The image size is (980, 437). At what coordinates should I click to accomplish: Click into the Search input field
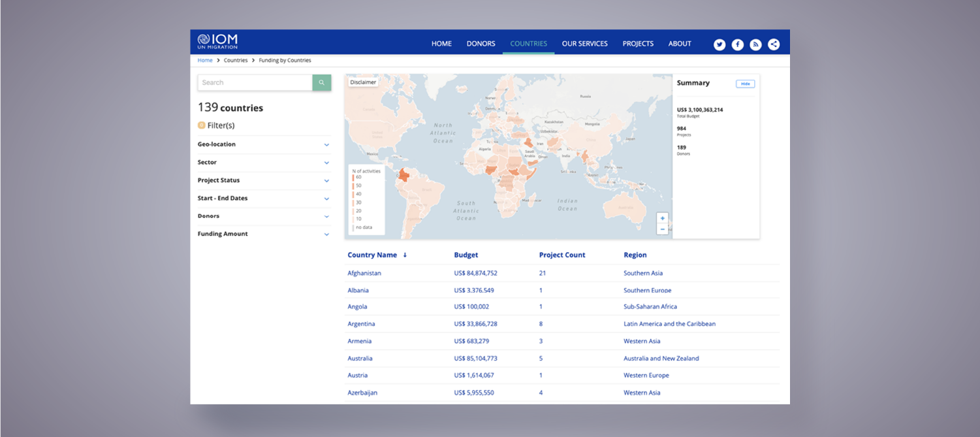pos(255,82)
